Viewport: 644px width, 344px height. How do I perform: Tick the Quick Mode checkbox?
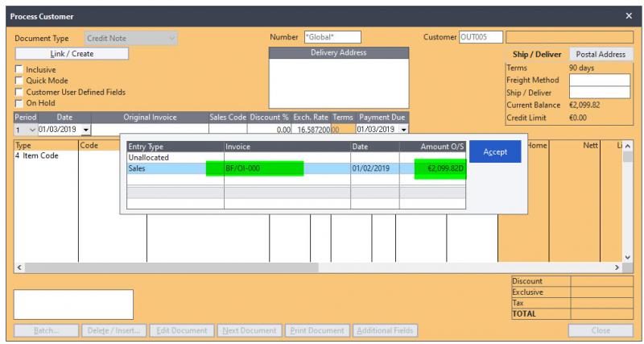coord(19,81)
